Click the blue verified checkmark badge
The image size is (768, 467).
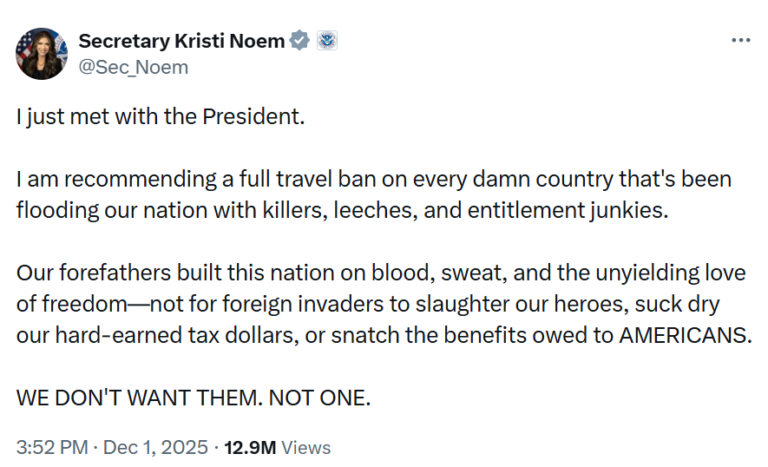pyautogui.click(x=299, y=41)
